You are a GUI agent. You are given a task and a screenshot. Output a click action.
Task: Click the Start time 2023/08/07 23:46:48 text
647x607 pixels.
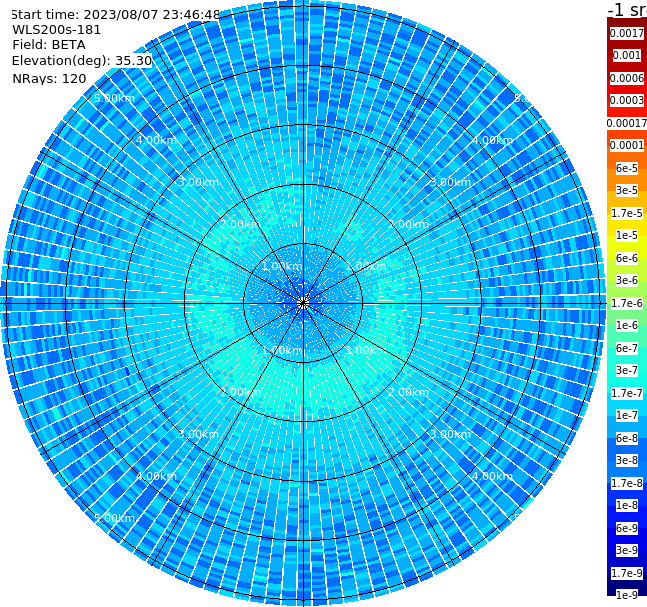tap(115, 14)
